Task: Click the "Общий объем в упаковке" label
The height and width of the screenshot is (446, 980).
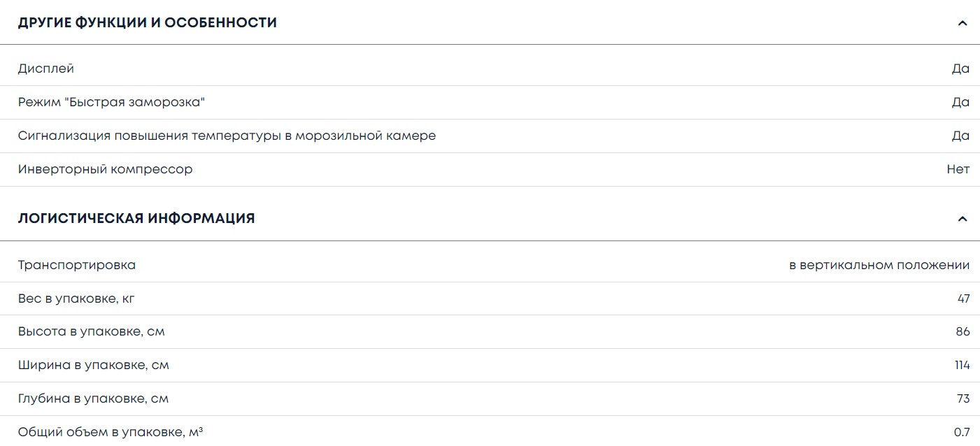Action: [111, 432]
